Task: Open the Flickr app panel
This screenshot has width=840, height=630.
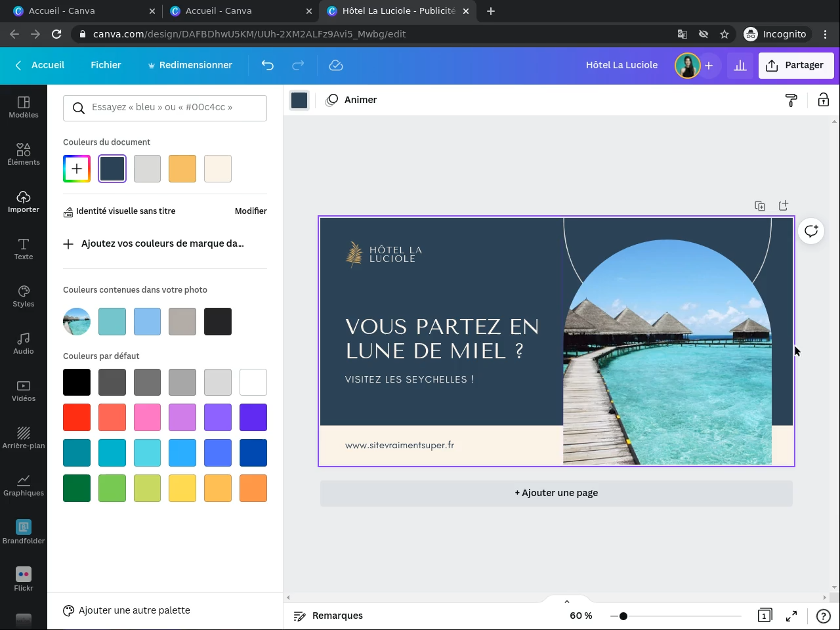Action: coord(24,580)
